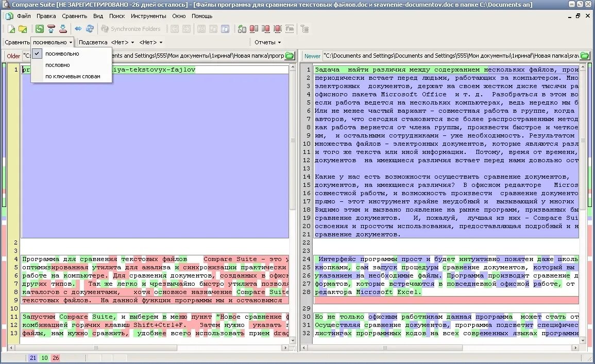
Task: Click the blue circular refresh icon
Action: coord(90,29)
